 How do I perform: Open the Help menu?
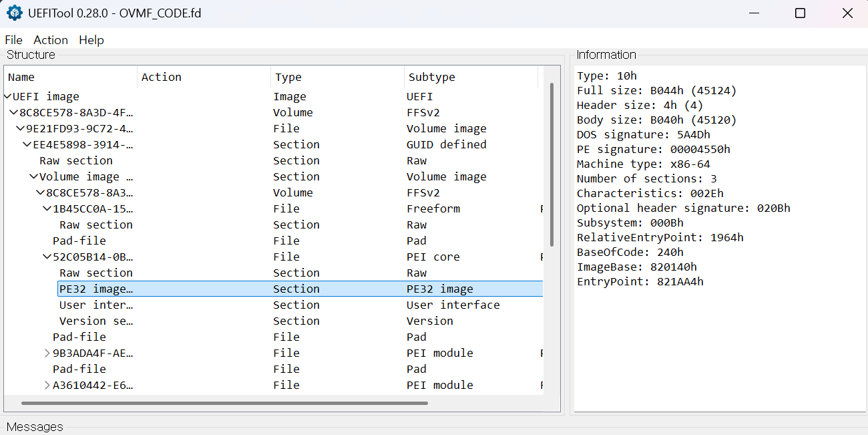[91, 40]
